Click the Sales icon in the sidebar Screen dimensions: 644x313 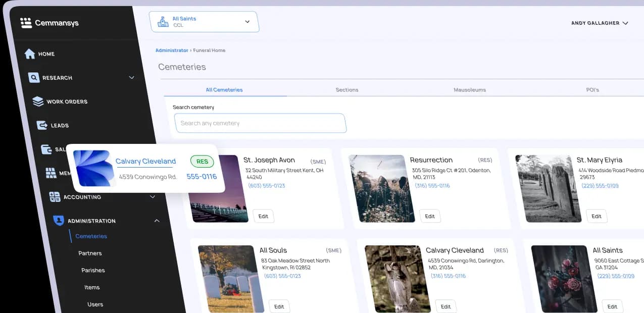(x=46, y=149)
